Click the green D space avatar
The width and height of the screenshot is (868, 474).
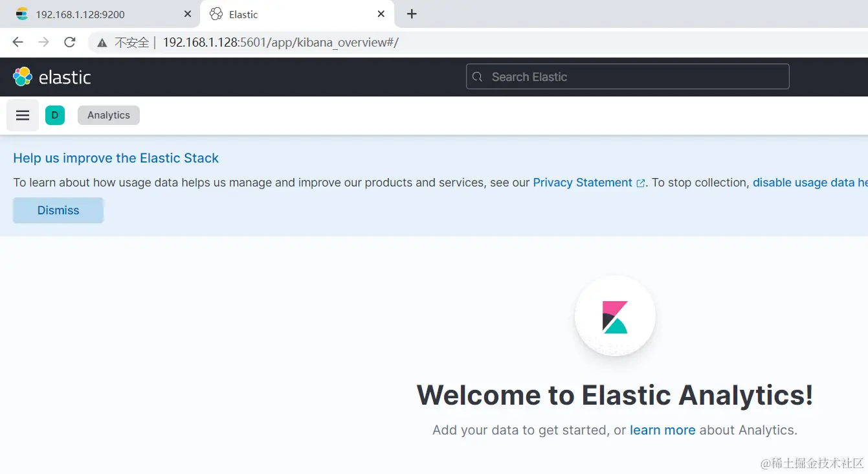tap(55, 115)
